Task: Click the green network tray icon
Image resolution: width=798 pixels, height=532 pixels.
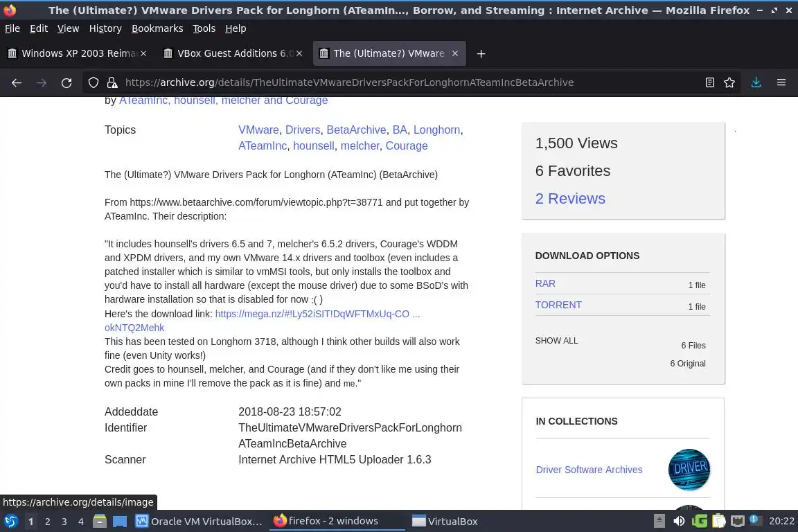Action: [x=699, y=522]
